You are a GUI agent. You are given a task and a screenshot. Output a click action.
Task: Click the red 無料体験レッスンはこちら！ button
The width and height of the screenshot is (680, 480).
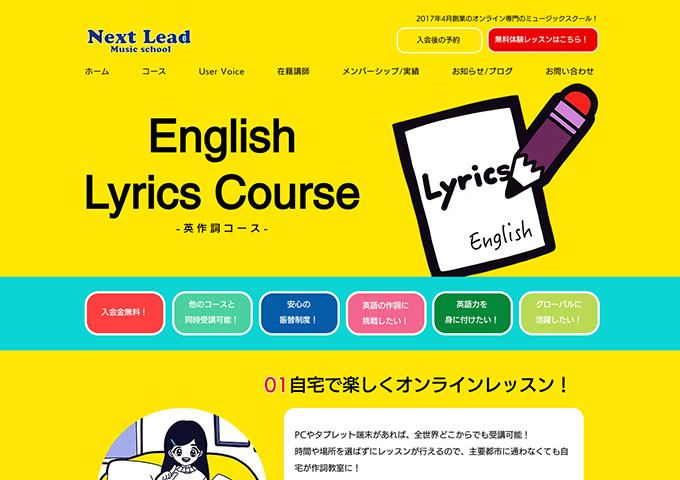(543, 40)
